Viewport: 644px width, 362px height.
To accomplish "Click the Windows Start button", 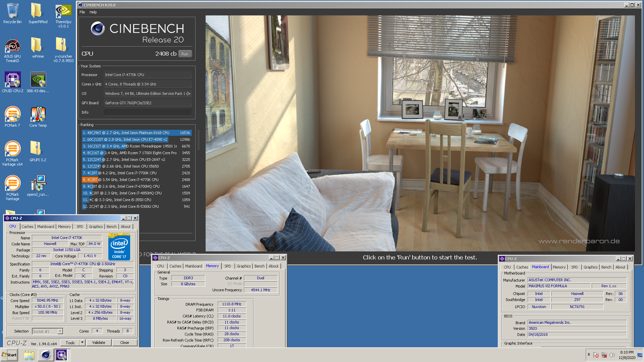I will click(9, 355).
